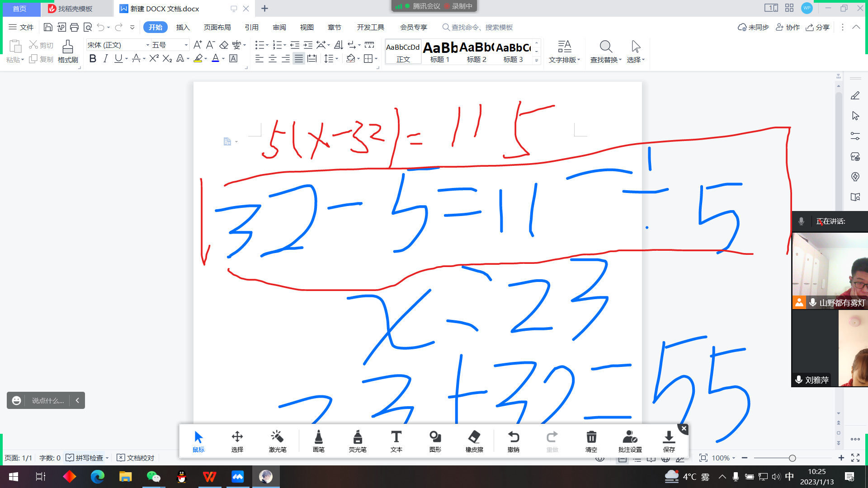Viewport: 868px width, 488px height.
Task: Expand the quick access toolbar customize arrow
Action: 132,27
